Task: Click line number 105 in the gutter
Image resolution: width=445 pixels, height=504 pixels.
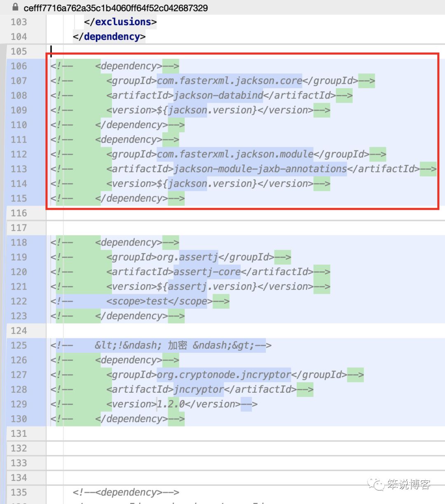Action: [19, 52]
